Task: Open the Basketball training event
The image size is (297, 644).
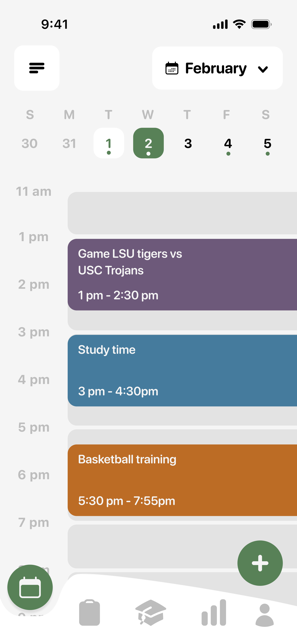Action: point(182,480)
